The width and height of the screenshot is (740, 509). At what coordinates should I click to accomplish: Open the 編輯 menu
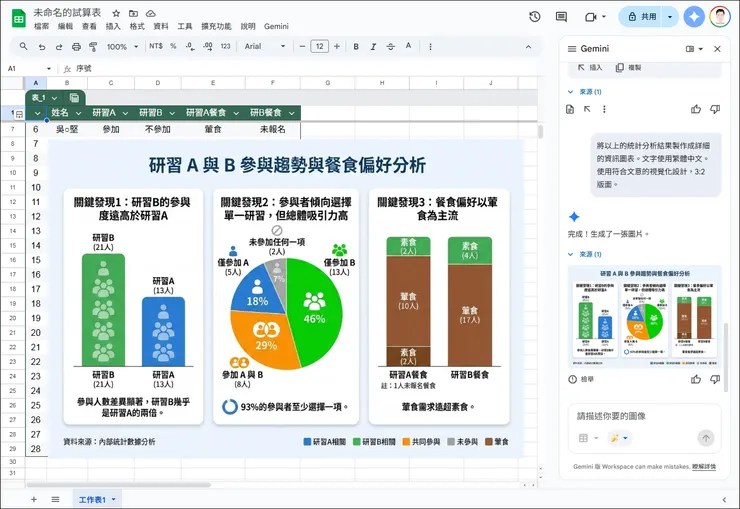tap(65, 26)
